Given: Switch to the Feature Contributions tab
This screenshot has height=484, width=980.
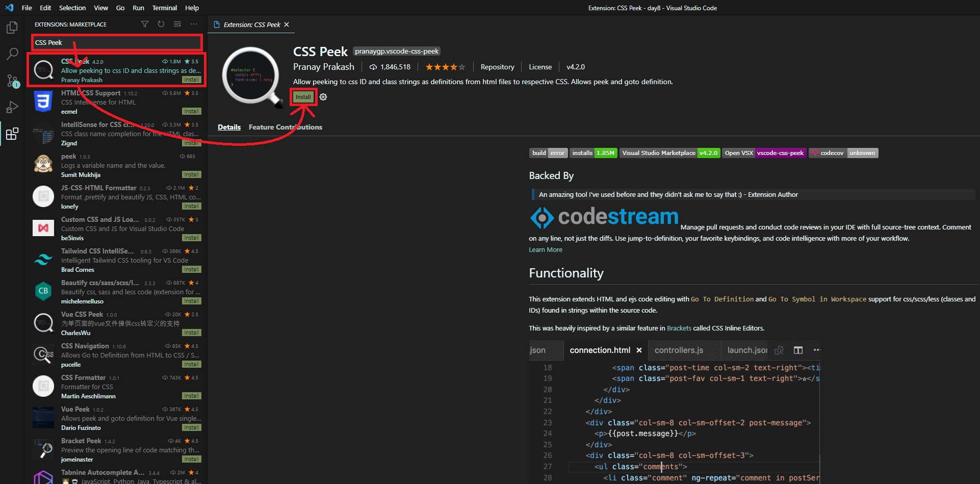Looking at the screenshot, I should 286,127.
